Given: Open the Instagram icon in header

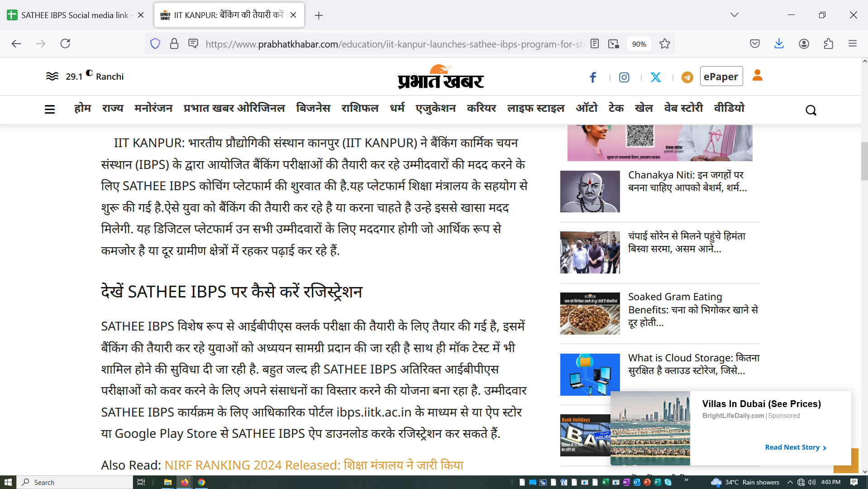Looking at the screenshot, I should [624, 77].
